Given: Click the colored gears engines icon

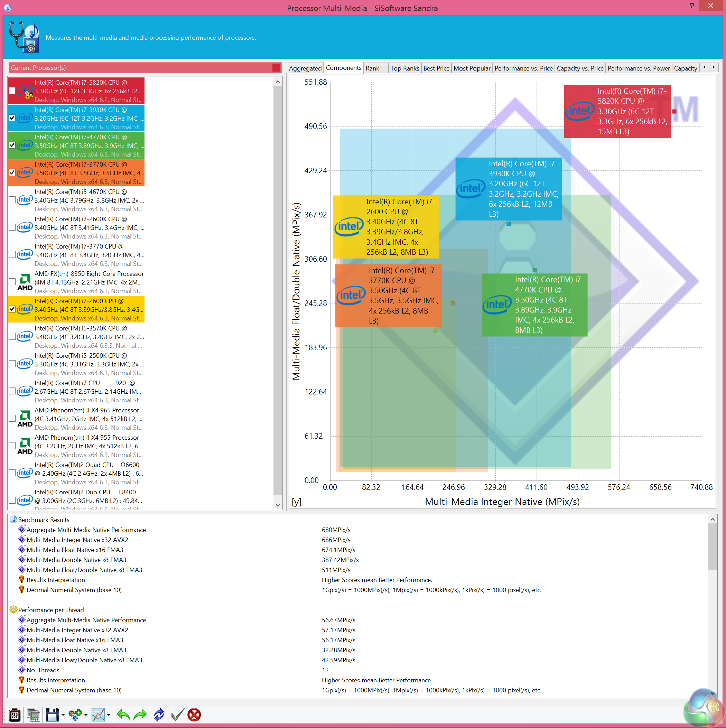Looking at the screenshot, I should tap(75, 715).
